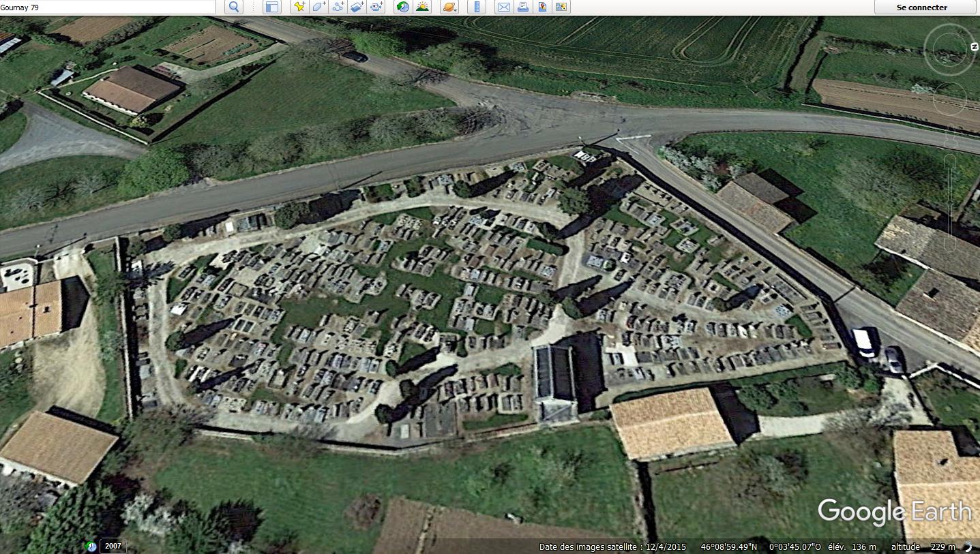Email the view with the envelope icon
Screen dimensions: 980x554
[x=503, y=7]
